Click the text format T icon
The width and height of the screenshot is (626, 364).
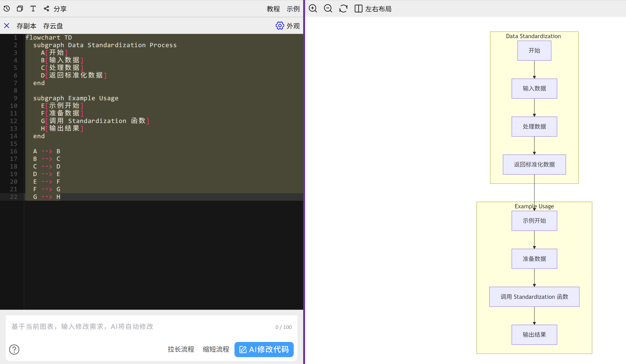(33, 9)
